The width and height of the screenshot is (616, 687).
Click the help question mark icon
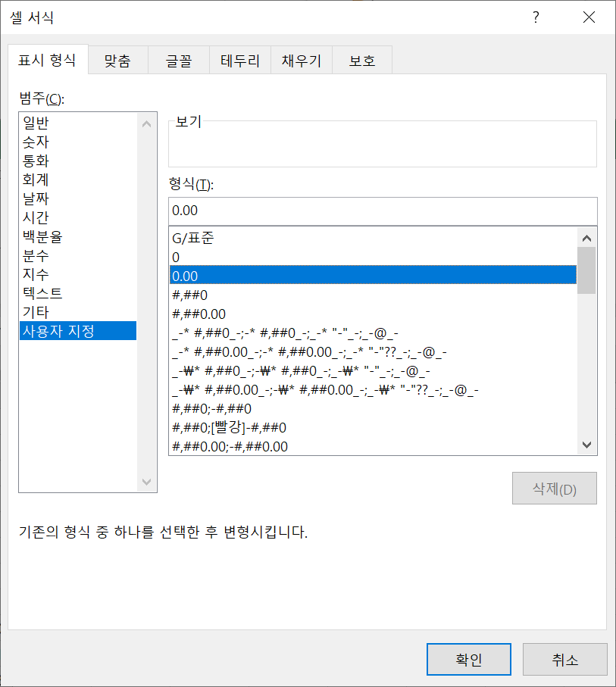tap(536, 17)
